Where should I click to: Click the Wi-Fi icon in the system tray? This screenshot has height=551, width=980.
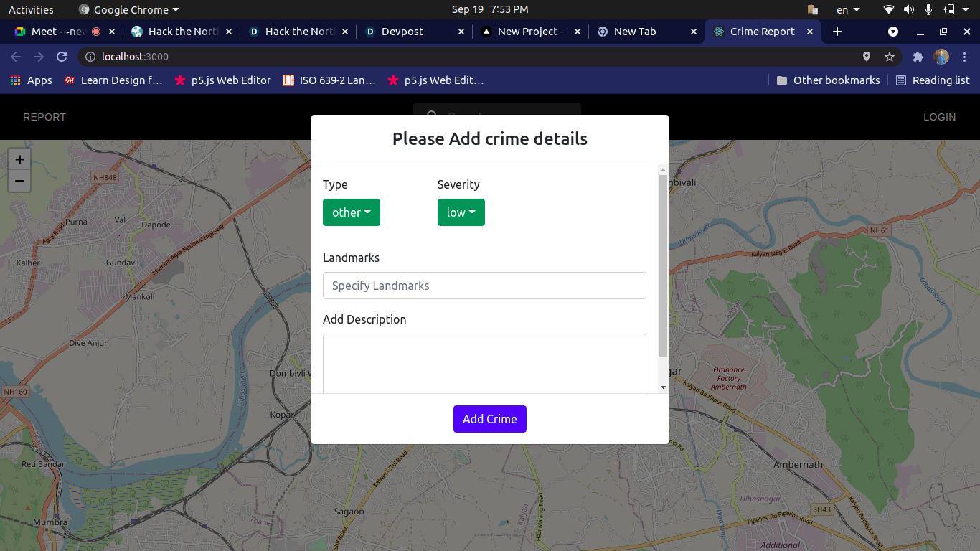pos(889,9)
